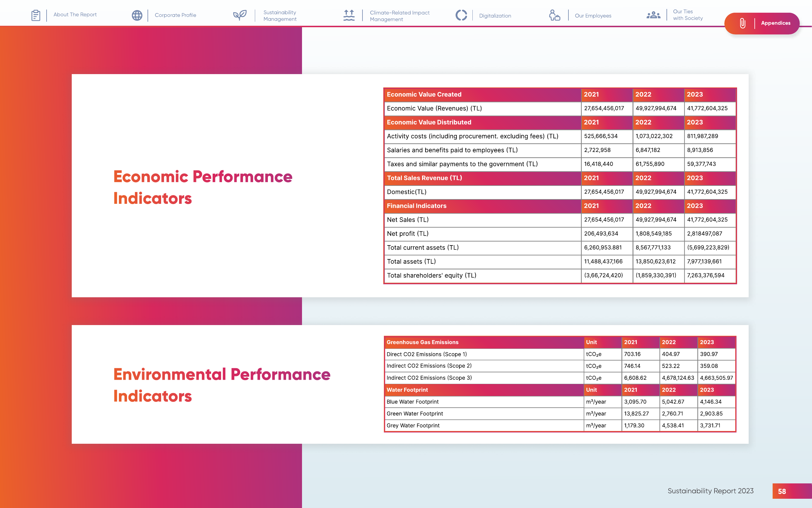
Task: Click the Our Employees person icon
Action: [555, 15]
